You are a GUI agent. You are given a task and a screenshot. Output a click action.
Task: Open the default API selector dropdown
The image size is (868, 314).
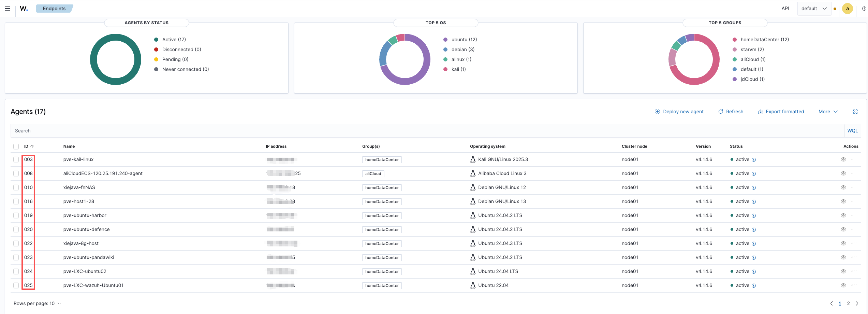[x=814, y=9]
